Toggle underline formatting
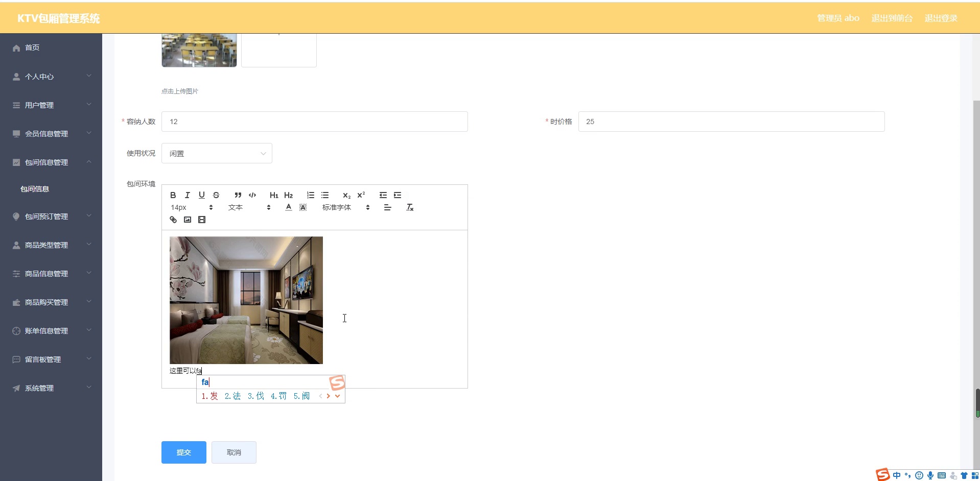Viewport: 980px width, 481px height. click(201, 195)
